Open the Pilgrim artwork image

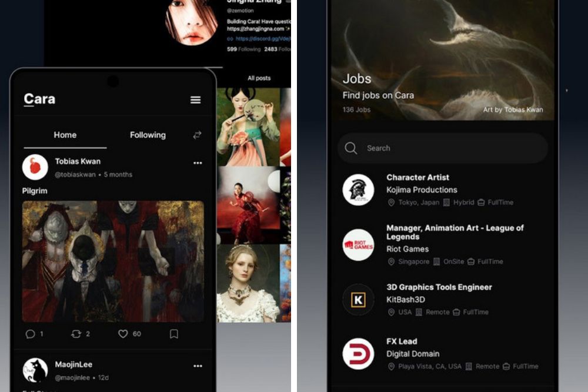[x=113, y=261]
